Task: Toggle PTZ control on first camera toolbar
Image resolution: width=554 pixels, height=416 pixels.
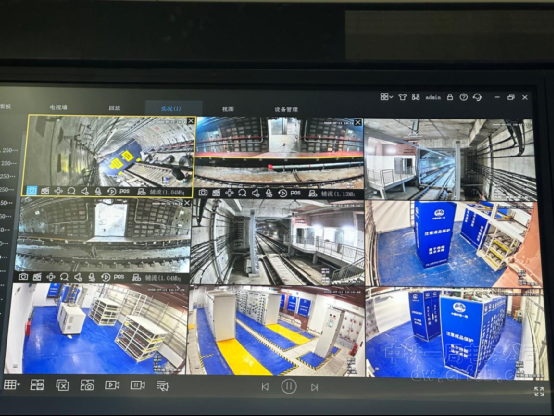Action: click(x=58, y=191)
